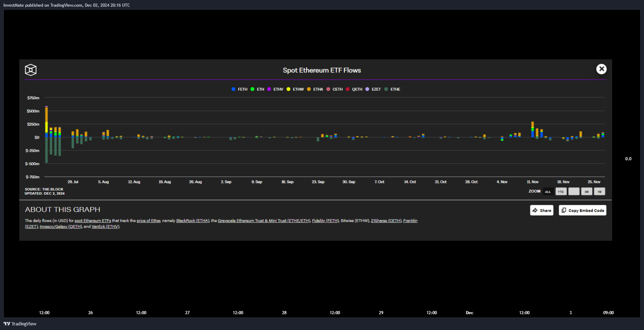Toggle the QETH series in the legend

click(354, 89)
